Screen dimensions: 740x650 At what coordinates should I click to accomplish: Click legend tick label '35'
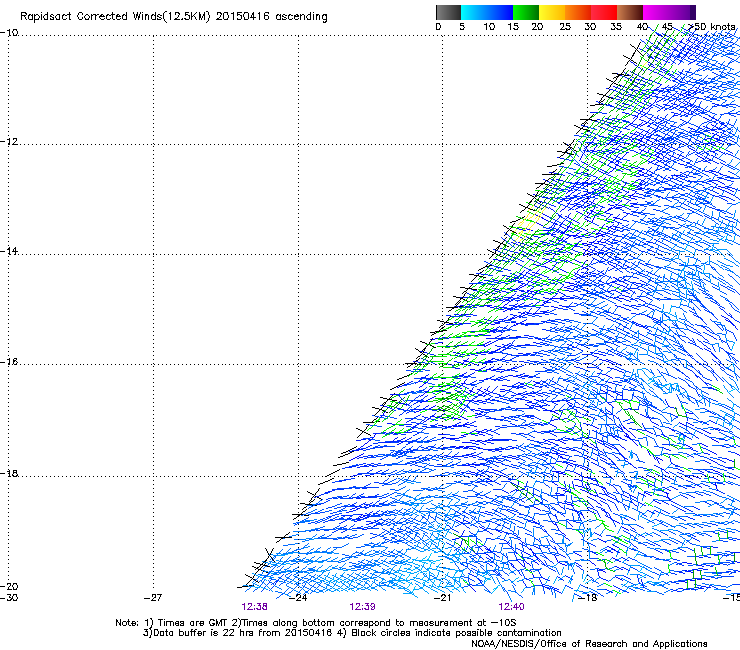tap(616, 27)
